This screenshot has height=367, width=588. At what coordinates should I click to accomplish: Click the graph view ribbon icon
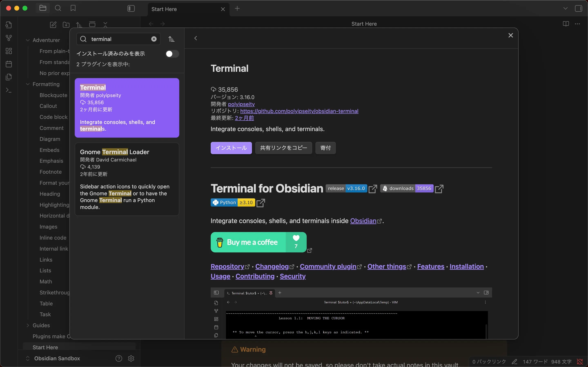pos(9,38)
